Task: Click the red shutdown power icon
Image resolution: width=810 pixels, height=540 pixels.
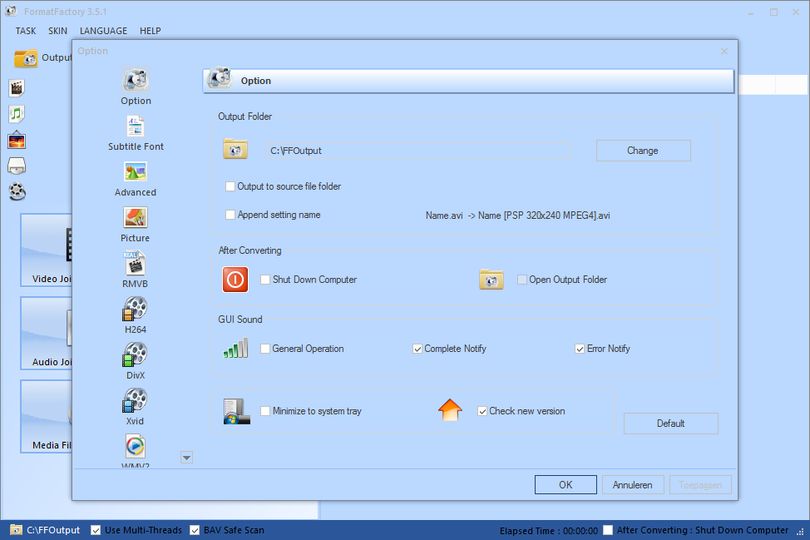Action: coord(235,280)
